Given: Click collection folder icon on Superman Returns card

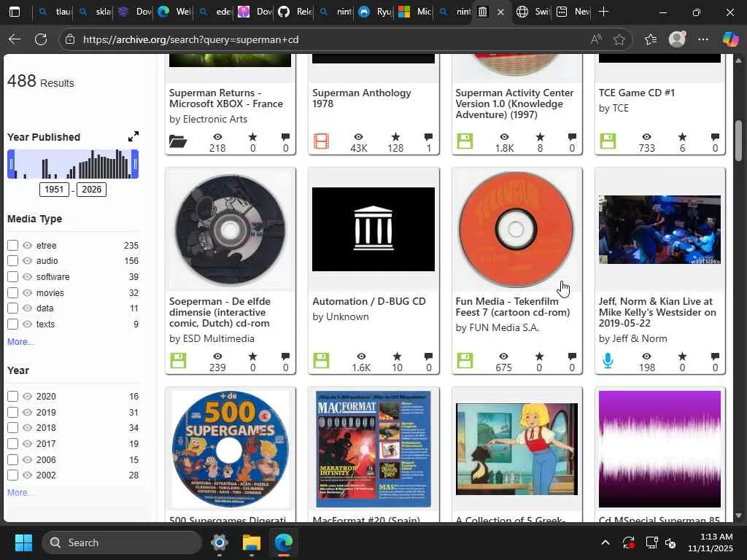Looking at the screenshot, I should [178, 141].
